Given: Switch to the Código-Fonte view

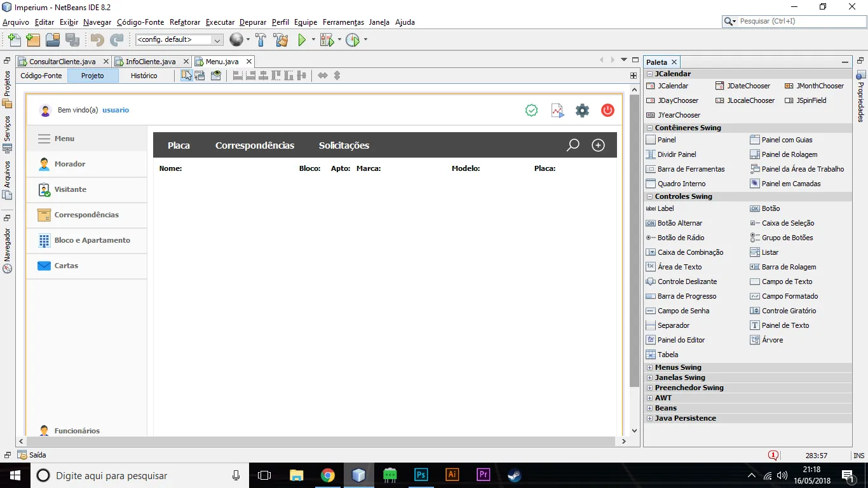Looking at the screenshot, I should [x=41, y=76].
